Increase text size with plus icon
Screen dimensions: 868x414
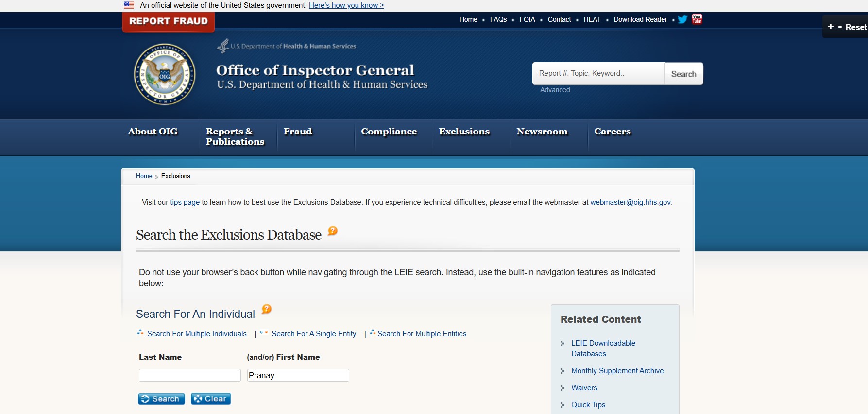(x=831, y=27)
